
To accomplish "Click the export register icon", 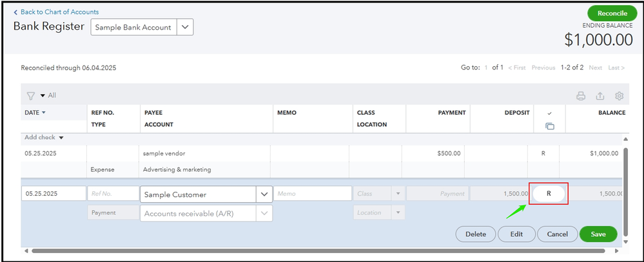I will coord(600,96).
